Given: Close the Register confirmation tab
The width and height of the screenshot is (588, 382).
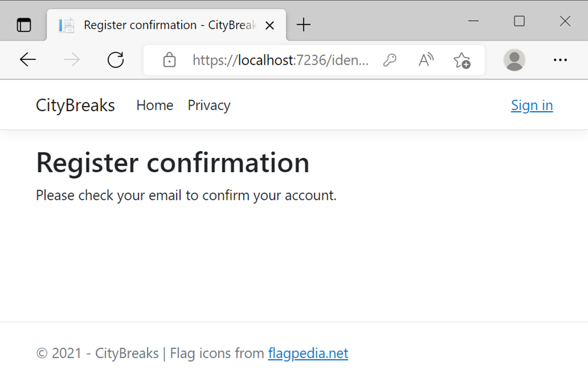Looking at the screenshot, I should click(269, 26).
